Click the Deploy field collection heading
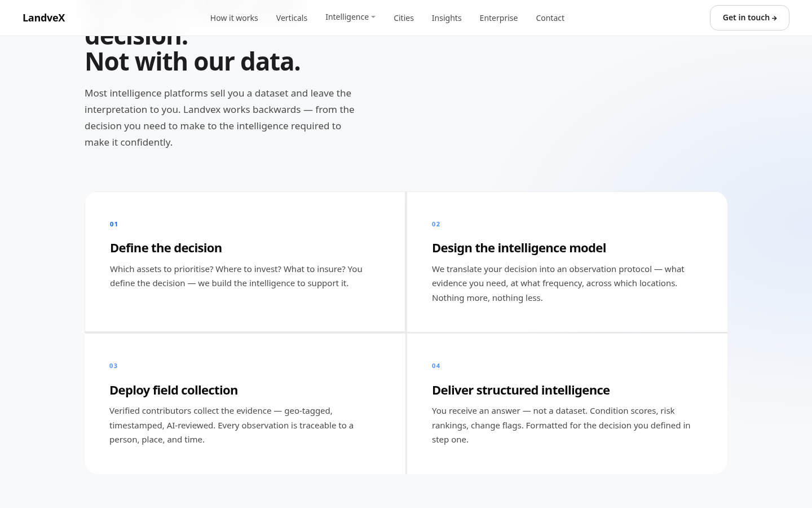Viewport: 812px width, 508px height. coord(174,390)
